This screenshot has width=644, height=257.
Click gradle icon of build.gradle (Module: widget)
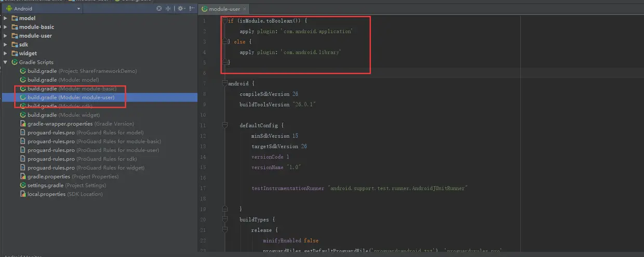tap(23, 115)
